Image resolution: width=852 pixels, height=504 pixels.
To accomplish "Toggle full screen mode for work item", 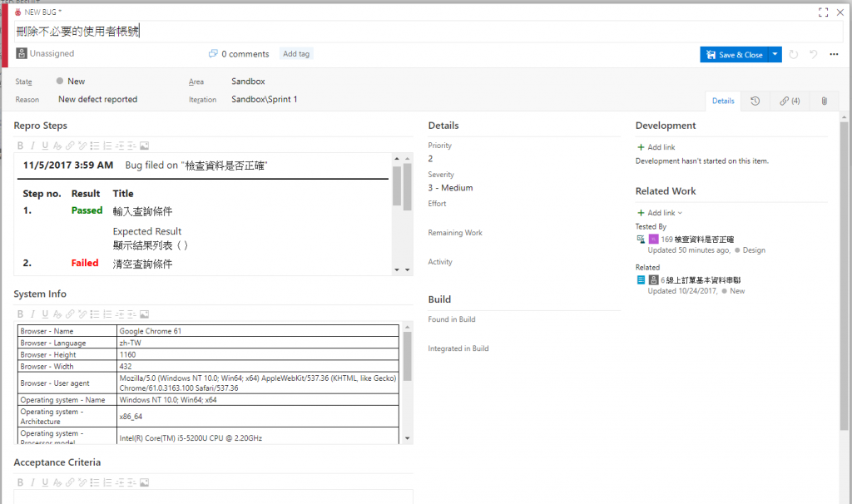I will 823,12.
